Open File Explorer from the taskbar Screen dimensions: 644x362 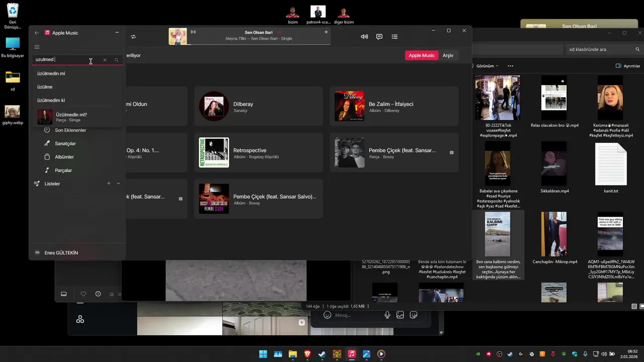[x=292, y=354]
